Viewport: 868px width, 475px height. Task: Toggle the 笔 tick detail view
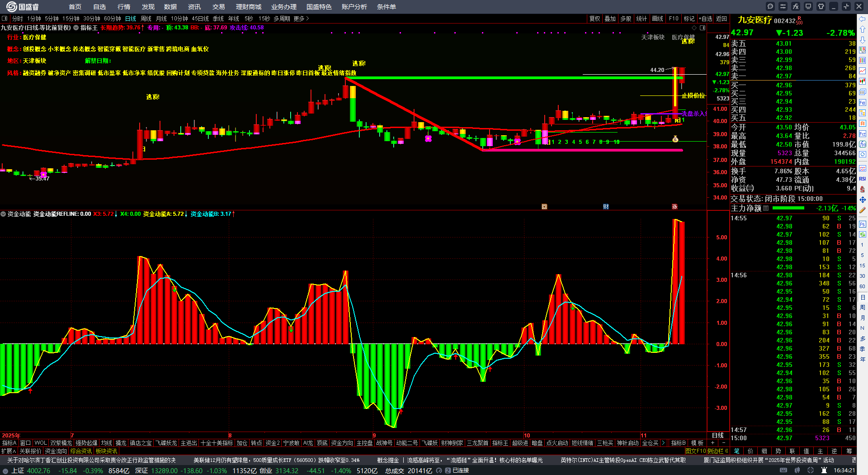click(x=737, y=451)
